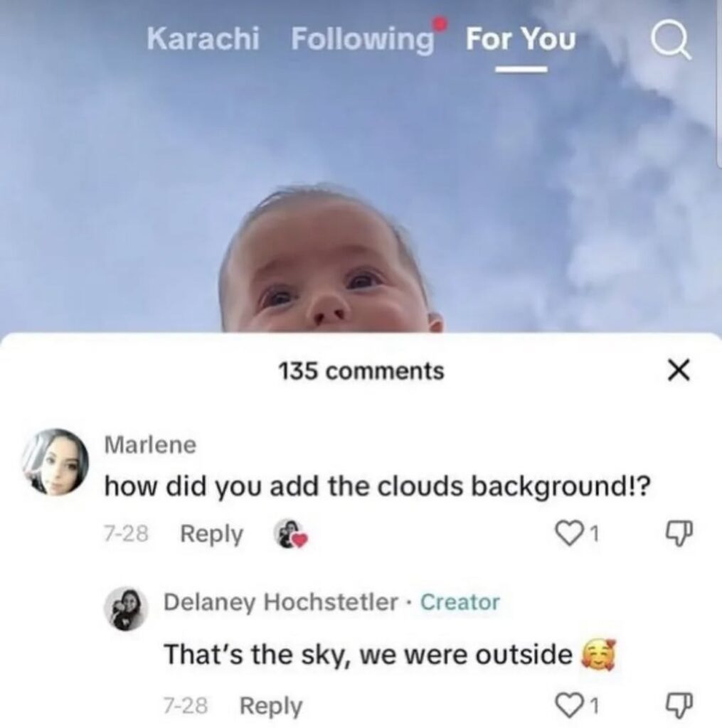722x728 pixels.
Task: Click the liked-by-creator badge icon
Action: point(290,535)
